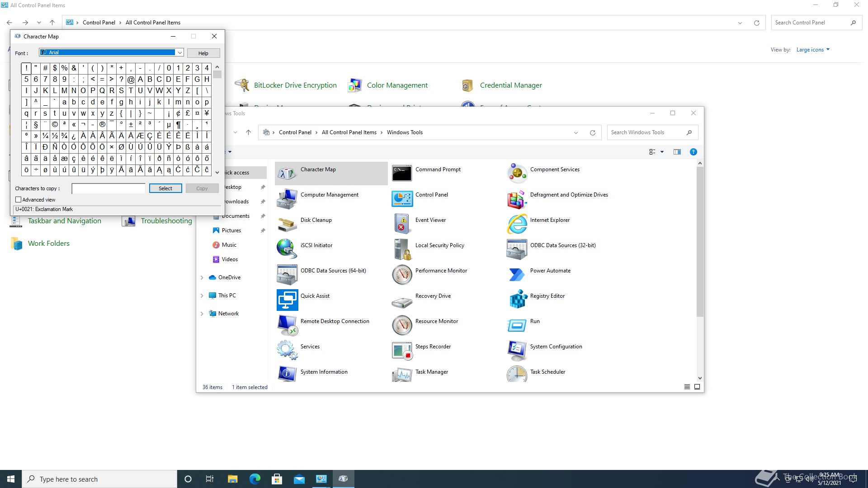Click the Characters to copy text field
Viewport: 868px width, 488px height.
pos(108,188)
